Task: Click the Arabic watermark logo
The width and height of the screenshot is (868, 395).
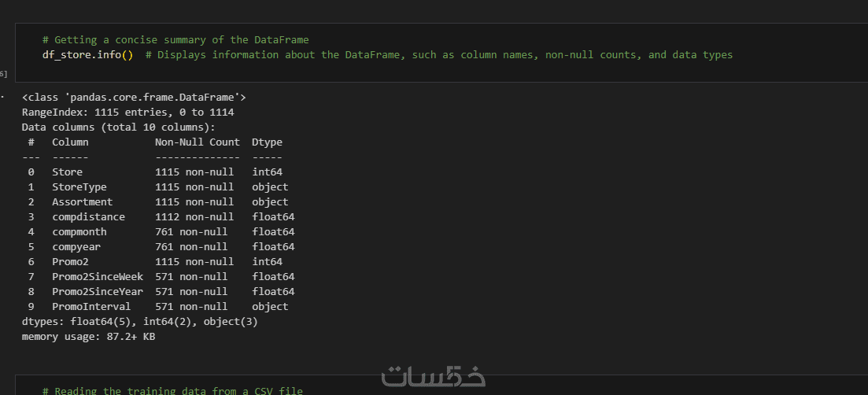Action: [433, 376]
